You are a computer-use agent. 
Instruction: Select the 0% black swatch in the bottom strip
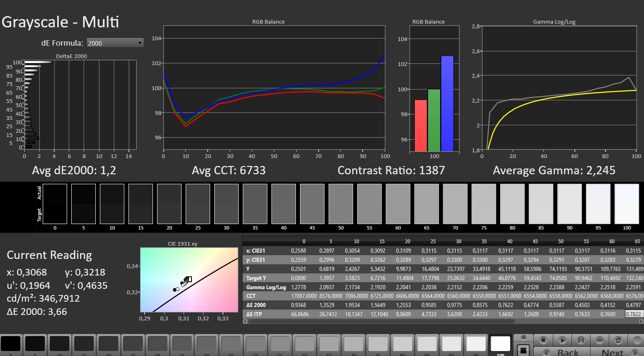tap(11, 344)
